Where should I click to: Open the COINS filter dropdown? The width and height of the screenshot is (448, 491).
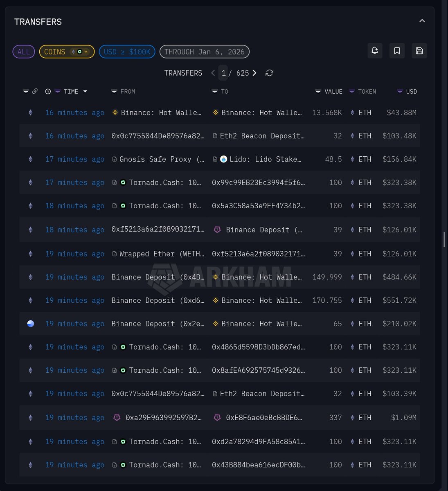[67, 52]
